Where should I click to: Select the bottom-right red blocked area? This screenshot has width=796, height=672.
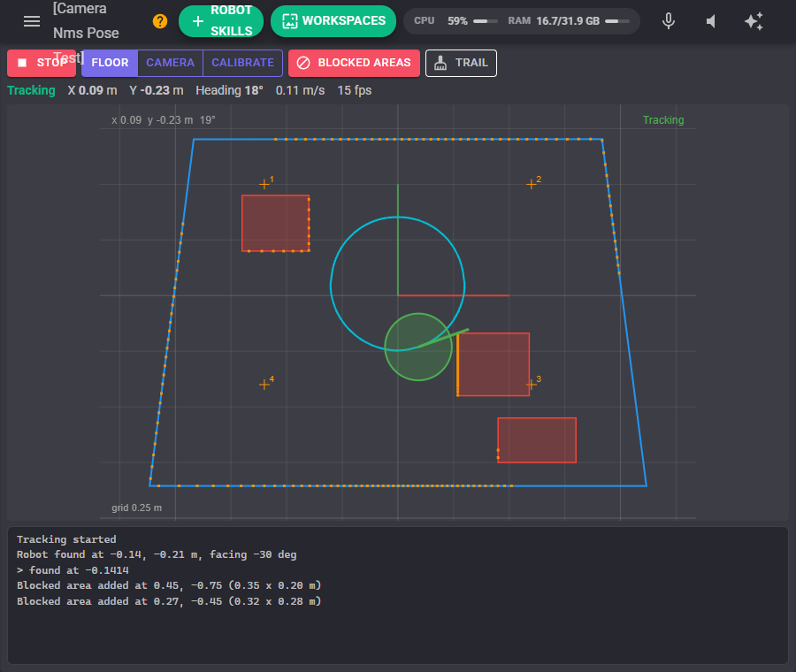coord(537,440)
